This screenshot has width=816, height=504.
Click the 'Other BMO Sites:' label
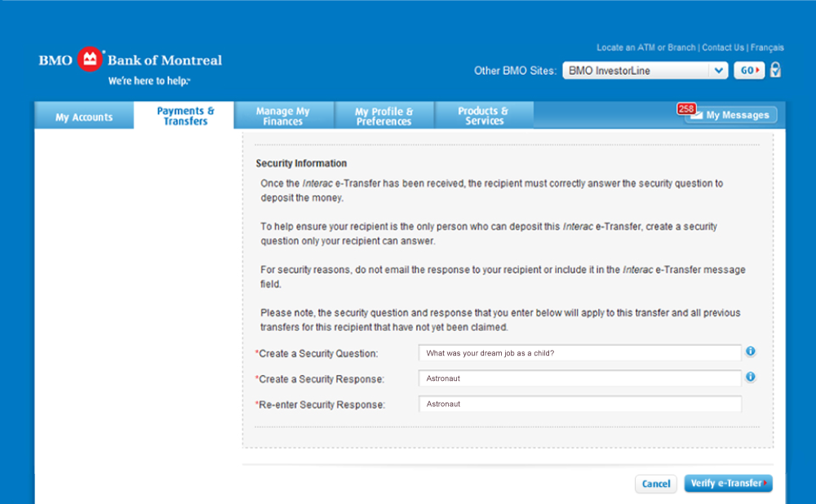tap(515, 71)
